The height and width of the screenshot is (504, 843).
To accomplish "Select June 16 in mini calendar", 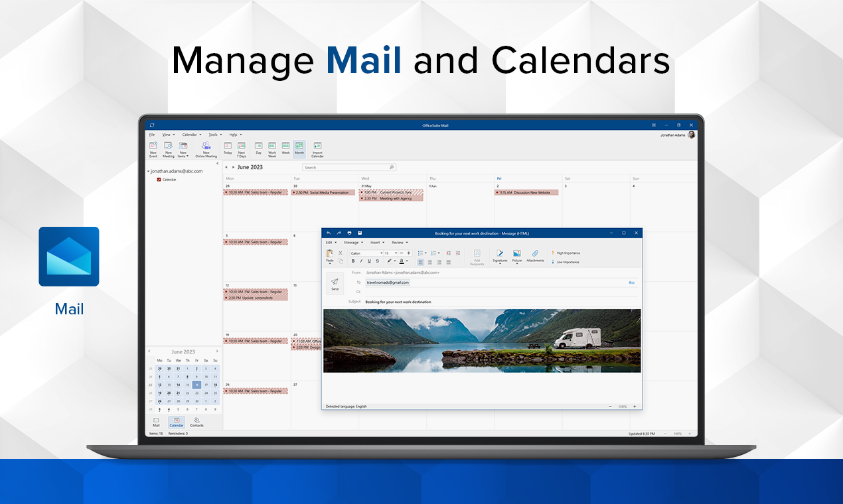I will (196, 385).
